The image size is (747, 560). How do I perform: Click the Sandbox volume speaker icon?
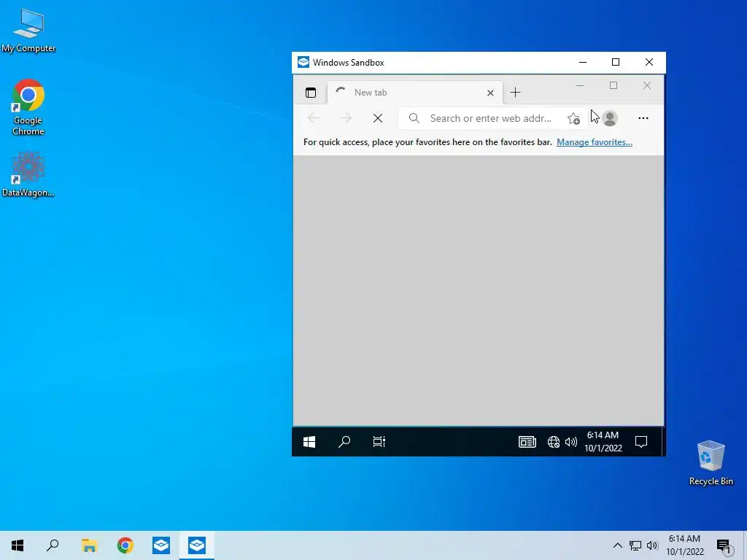click(x=570, y=442)
